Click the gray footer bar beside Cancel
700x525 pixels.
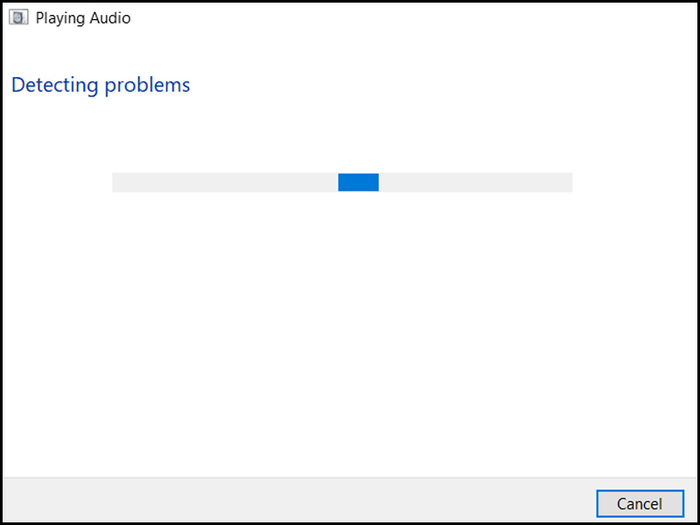pyautogui.click(x=299, y=500)
